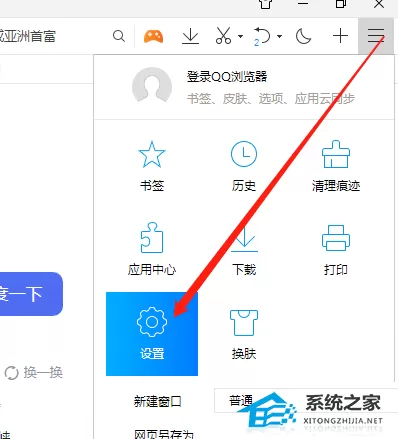Open Downloads (下载) tile in the menu
Viewport: 398px width, 439px height.
[244, 249]
